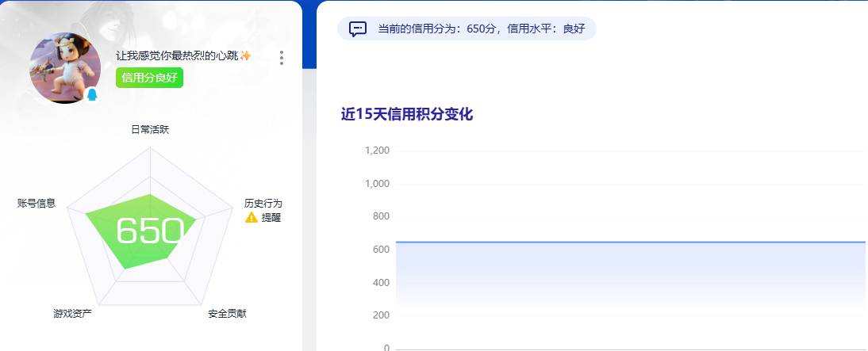Select the 日常活跃 radar label
The image size is (868, 351).
coord(150,130)
